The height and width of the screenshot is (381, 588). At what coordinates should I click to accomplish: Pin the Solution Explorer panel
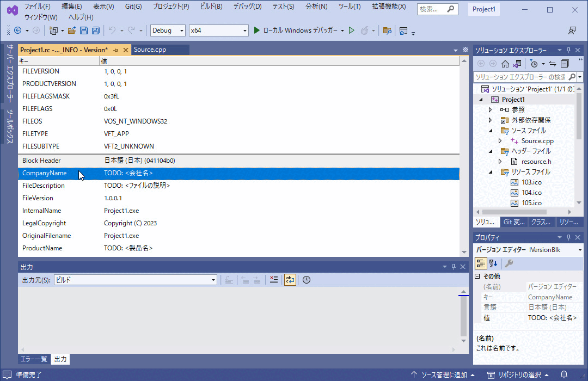click(x=568, y=50)
